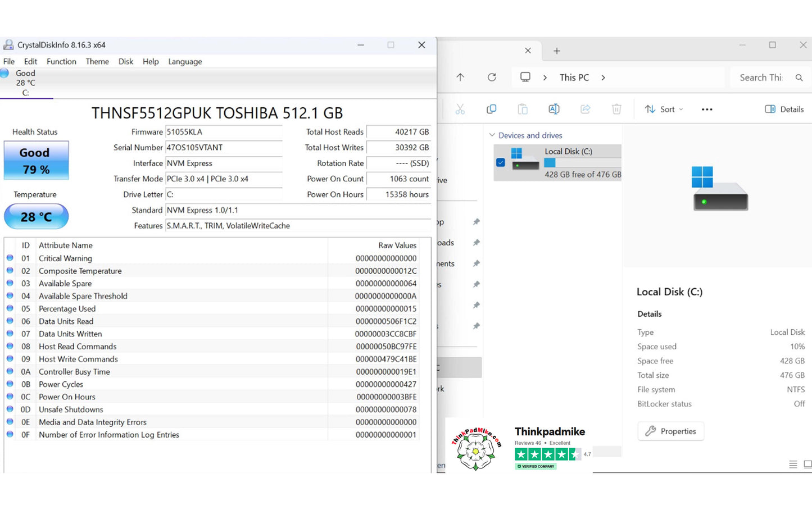
Task: Click the pin icon beside the truncated 'nents' entry
Action: pyautogui.click(x=476, y=263)
